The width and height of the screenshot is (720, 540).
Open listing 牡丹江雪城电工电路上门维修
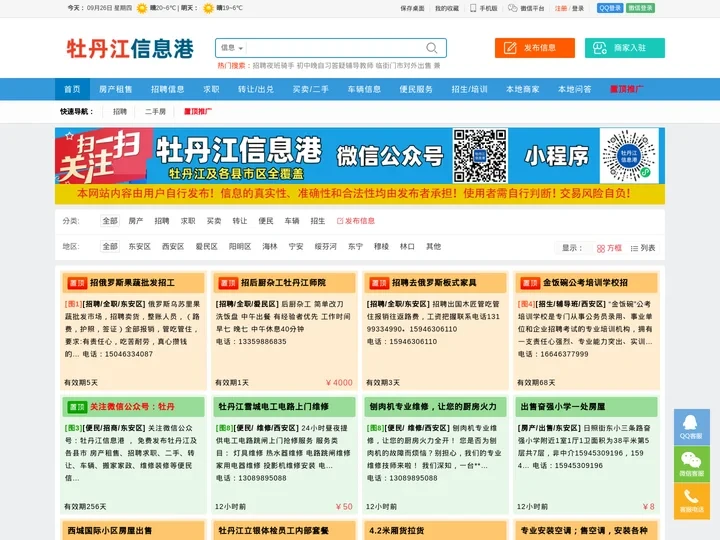pos(274,407)
